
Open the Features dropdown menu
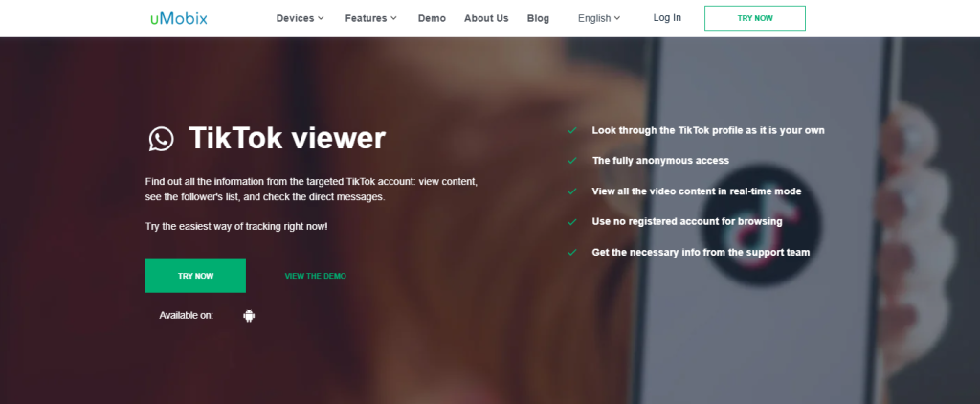(x=371, y=18)
